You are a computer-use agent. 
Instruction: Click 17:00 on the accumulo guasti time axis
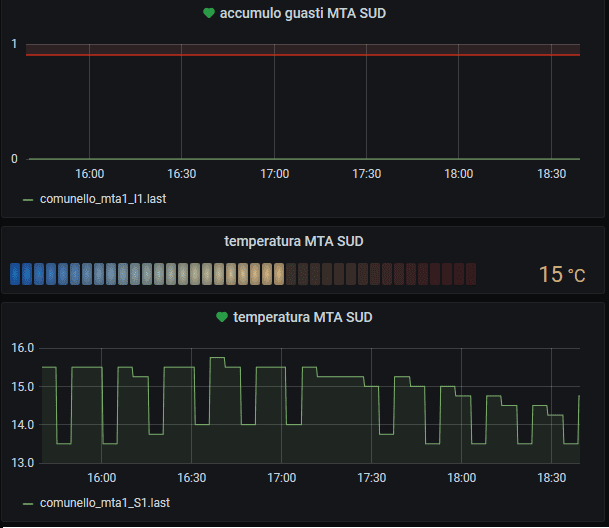pos(274,174)
